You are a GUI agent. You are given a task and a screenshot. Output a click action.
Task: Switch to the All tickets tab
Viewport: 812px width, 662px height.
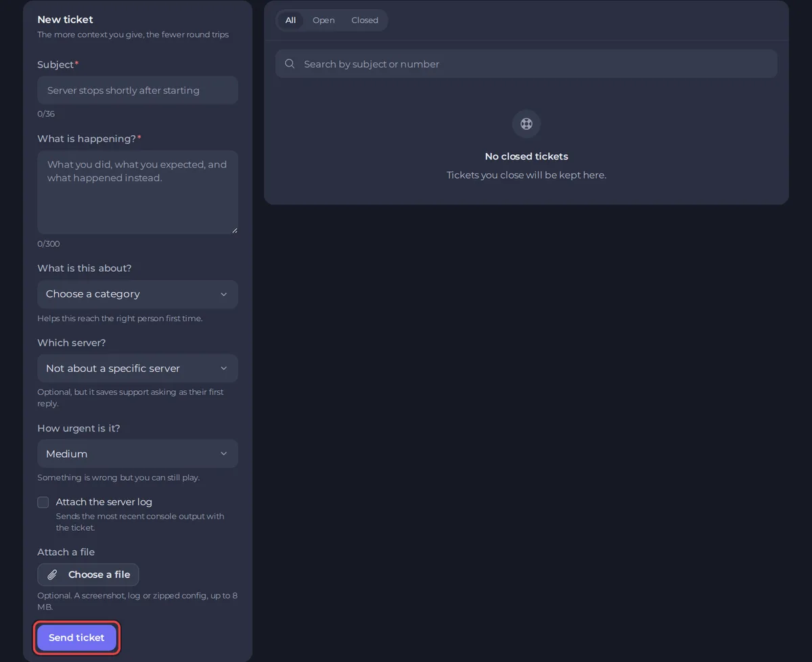[x=290, y=20]
